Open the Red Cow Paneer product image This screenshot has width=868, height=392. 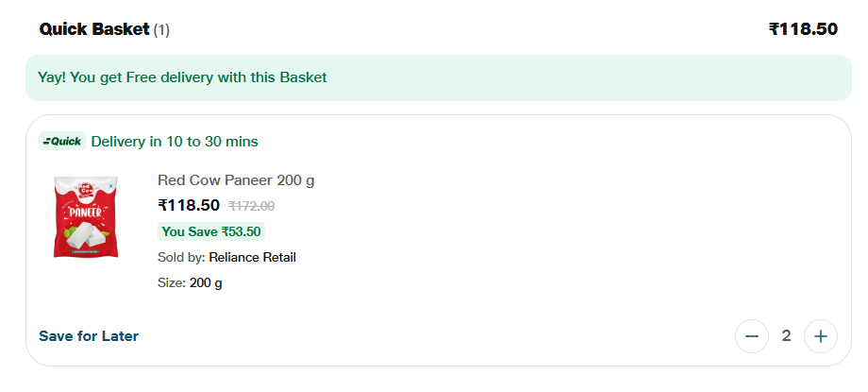click(86, 216)
